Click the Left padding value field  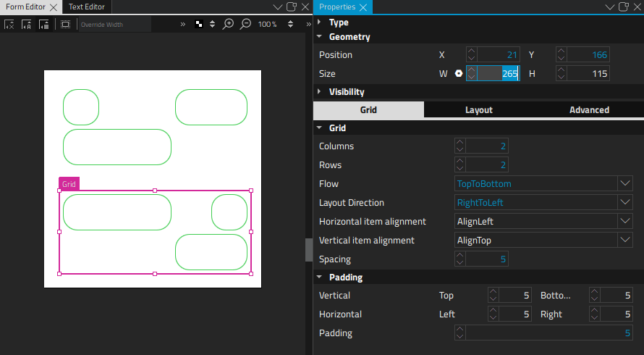514,314
